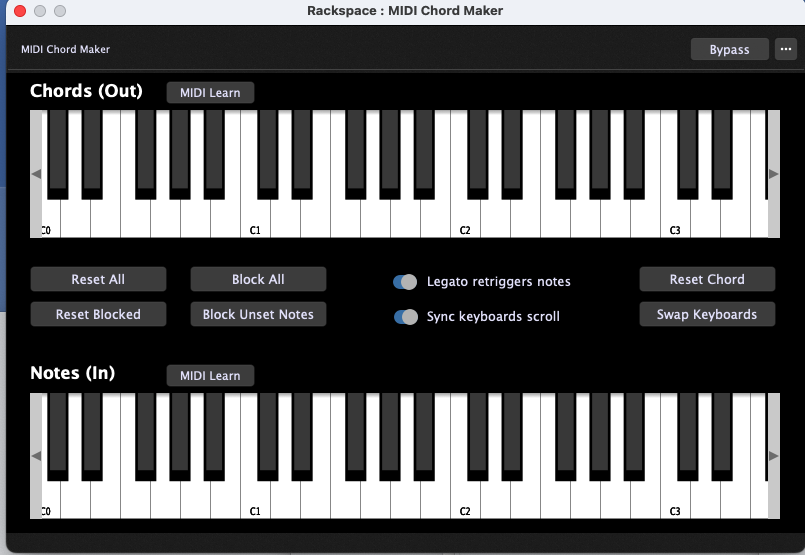Click the Reset All button
The height and width of the screenshot is (555, 805).
click(x=98, y=279)
